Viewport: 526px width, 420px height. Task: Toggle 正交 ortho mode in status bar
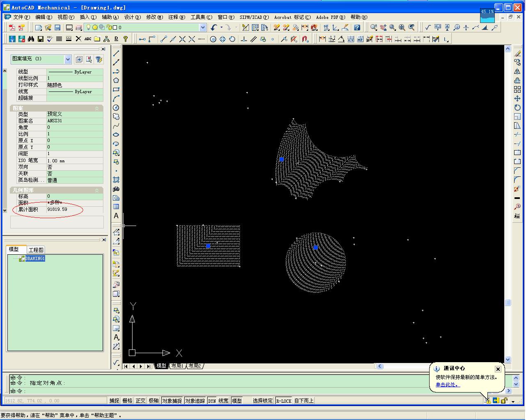click(x=140, y=401)
